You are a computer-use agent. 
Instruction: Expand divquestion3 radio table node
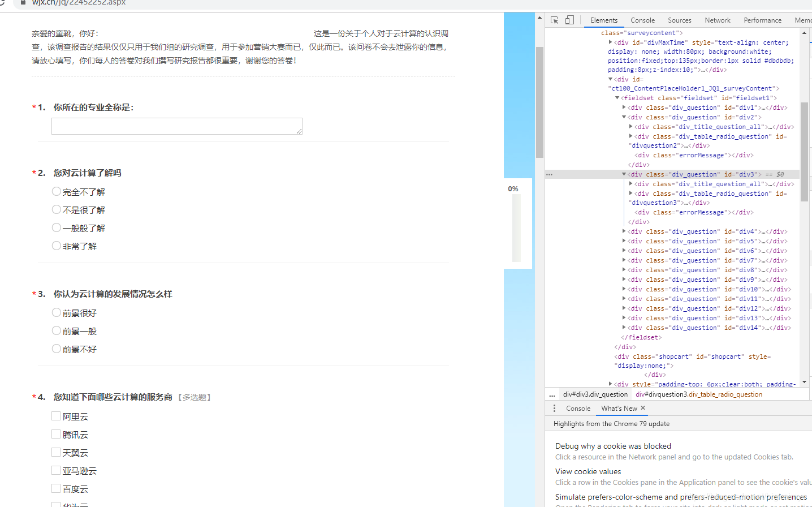click(x=630, y=194)
